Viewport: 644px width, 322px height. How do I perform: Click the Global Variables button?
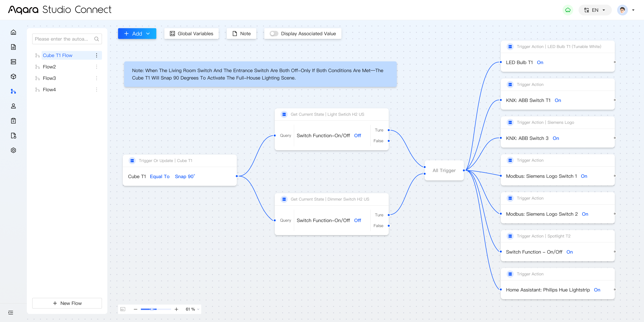192,34
